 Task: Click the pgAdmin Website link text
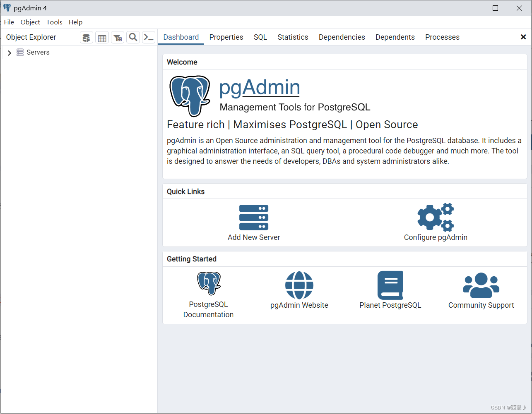299,305
